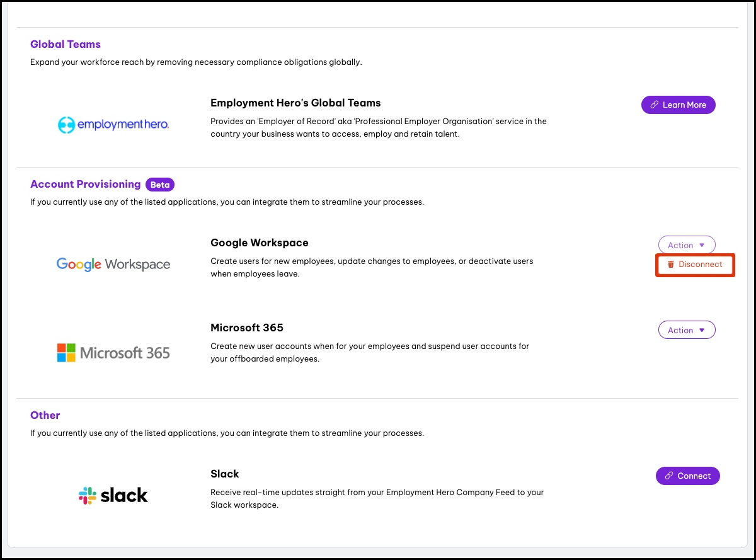The height and width of the screenshot is (560, 756).
Task: Click the Google Workspace integration title
Action: 259,243
